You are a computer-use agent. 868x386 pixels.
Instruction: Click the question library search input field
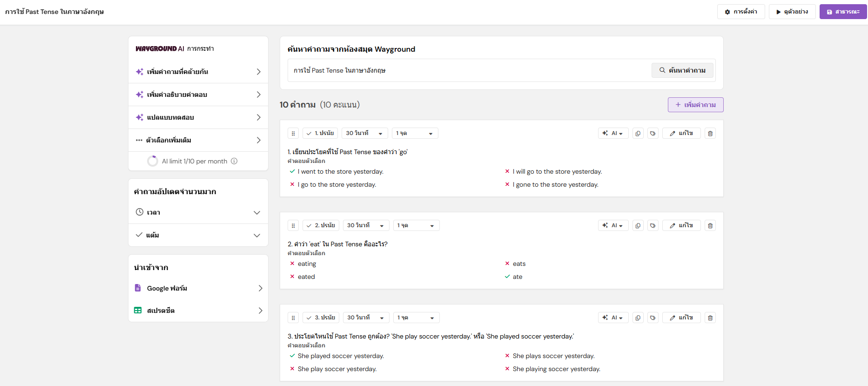click(x=468, y=70)
